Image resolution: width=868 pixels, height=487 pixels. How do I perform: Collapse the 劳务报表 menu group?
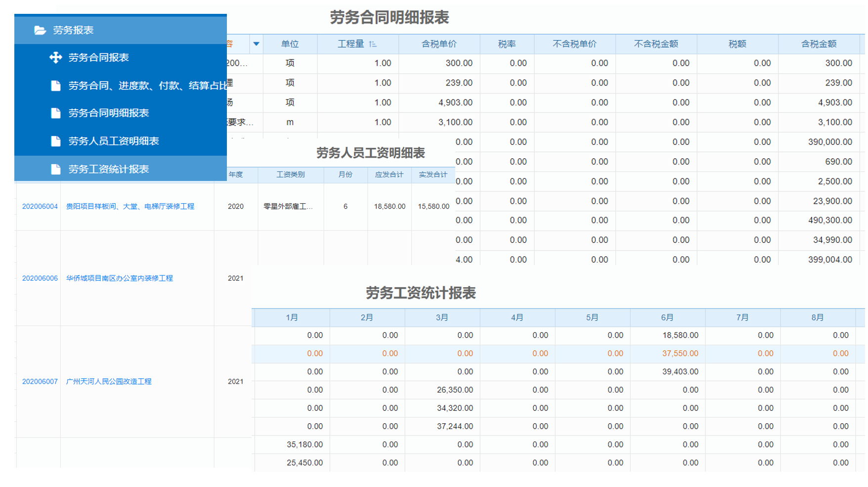pyautogui.click(x=73, y=30)
